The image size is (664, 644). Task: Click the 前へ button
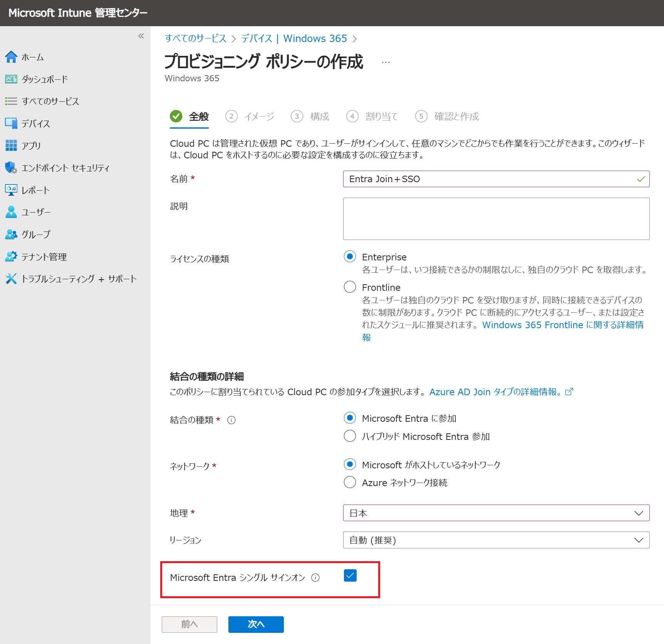[189, 624]
